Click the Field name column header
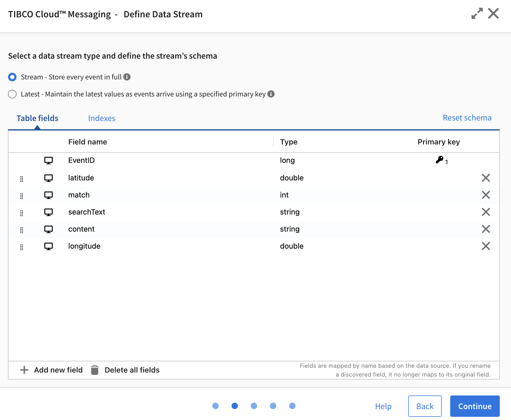The height and width of the screenshot is (420, 511). [87, 142]
